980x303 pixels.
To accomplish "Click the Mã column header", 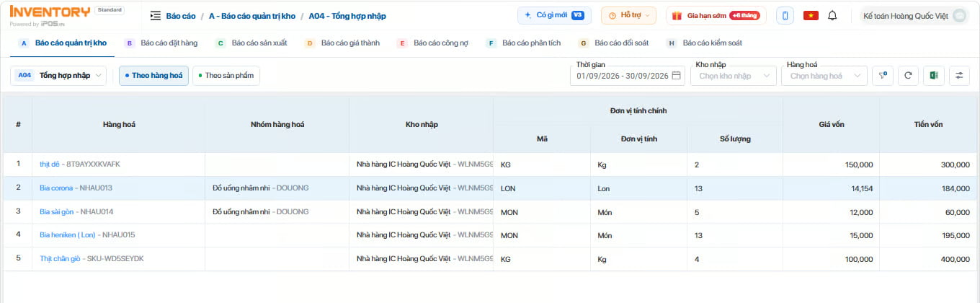I will (542, 139).
